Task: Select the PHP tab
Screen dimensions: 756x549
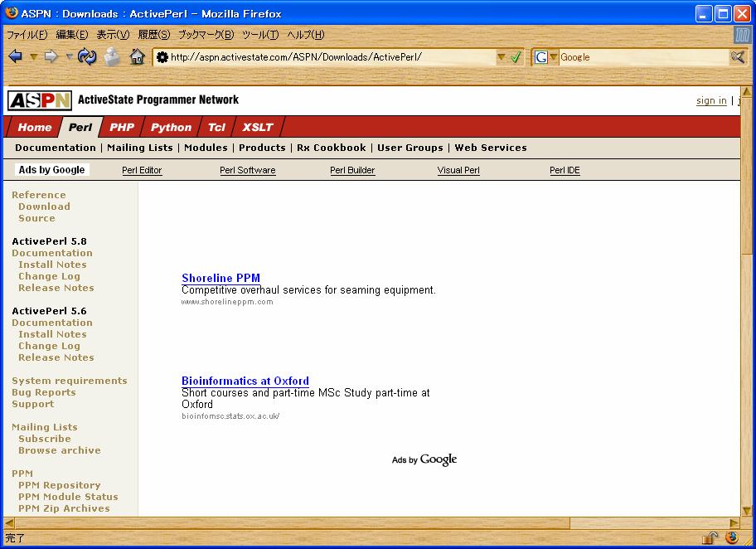Action: [122, 127]
